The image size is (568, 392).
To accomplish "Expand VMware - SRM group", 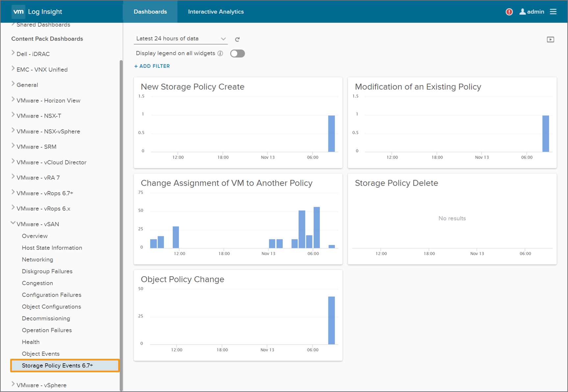I will point(13,146).
